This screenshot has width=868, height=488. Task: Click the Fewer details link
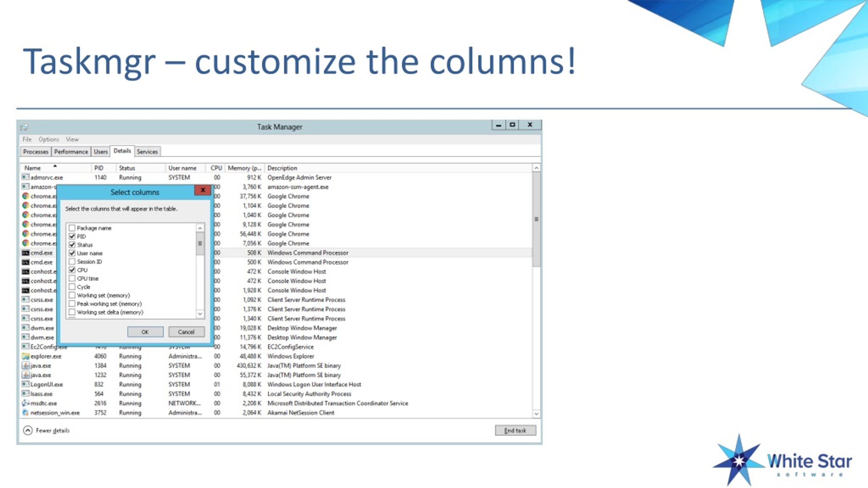tap(53, 430)
